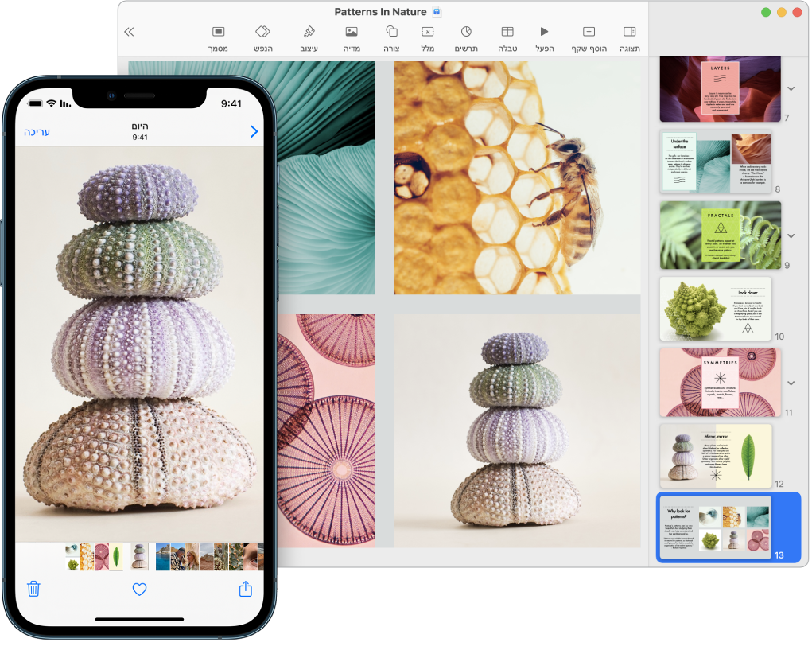Tap the trash icon to delete the photo
812x650 pixels.
[33, 589]
